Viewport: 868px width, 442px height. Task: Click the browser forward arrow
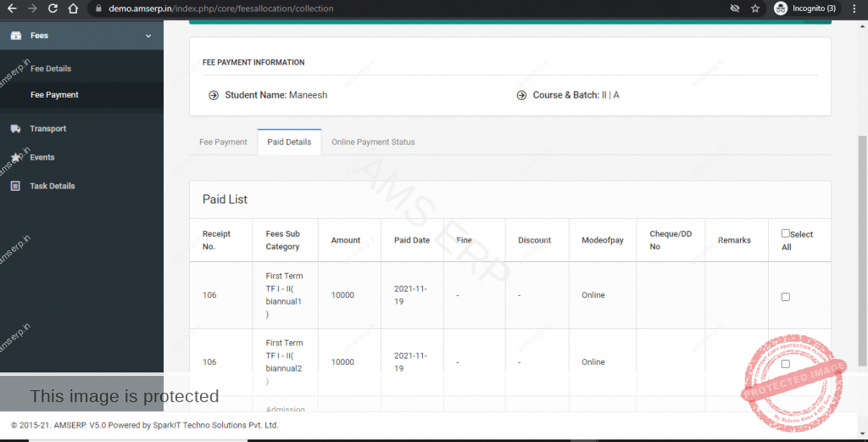[x=32, y=8]
